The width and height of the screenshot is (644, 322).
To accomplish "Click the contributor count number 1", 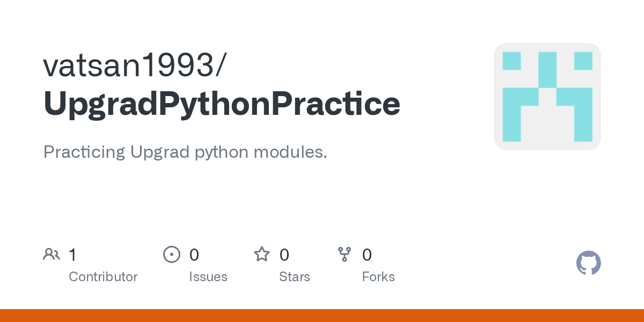I will pyautogui.click(x=72, y=255).
